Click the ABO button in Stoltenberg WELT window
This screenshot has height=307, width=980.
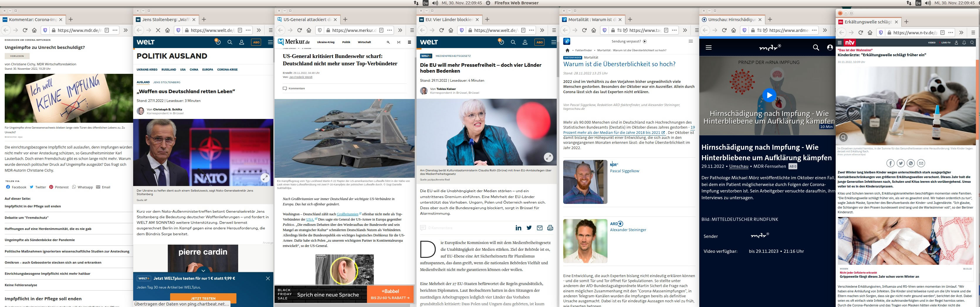pyautogui.click(x=256, y=42)
